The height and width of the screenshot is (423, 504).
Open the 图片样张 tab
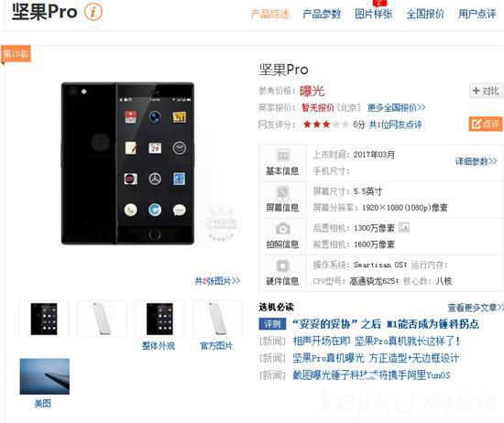(374, 14)
